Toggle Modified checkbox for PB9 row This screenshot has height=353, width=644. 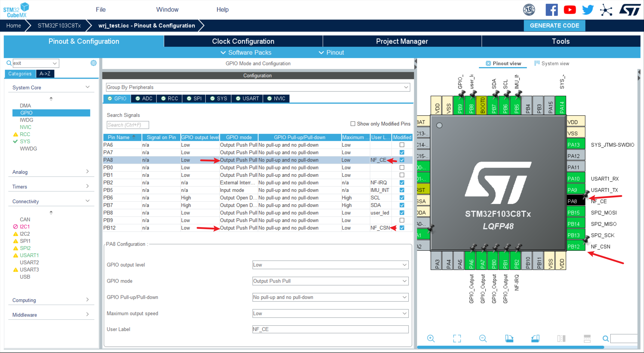coord(402,220)
